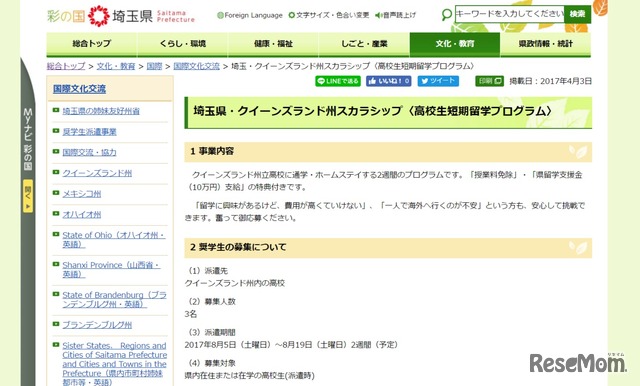Expand the Myナビ 彩の国 side panel
This screenshot has width=640, height=386.
coord(28,139)
